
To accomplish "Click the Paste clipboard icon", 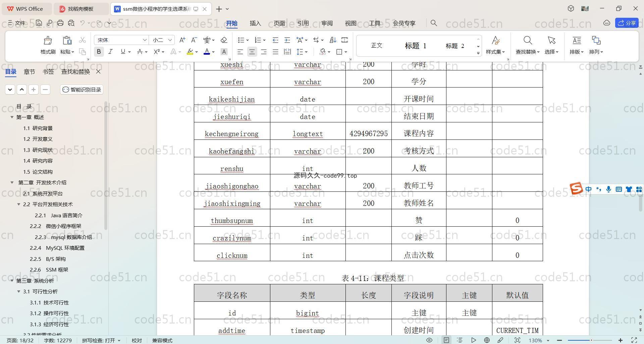I will [67, 41].
